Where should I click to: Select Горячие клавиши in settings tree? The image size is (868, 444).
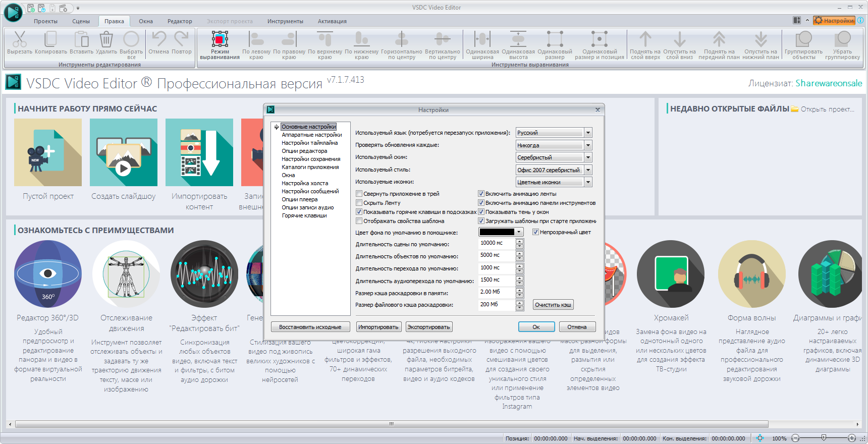coord(304,215)
